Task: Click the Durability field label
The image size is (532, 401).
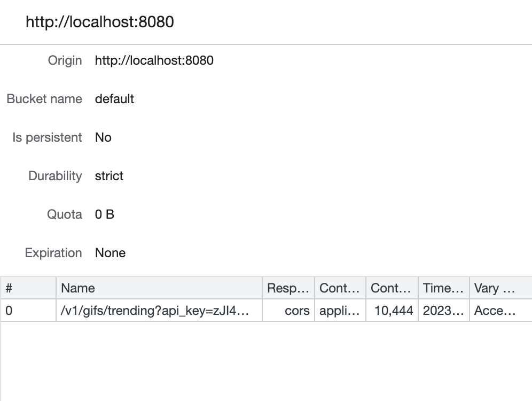Action: pyautogui.click(x=56, y=176)
